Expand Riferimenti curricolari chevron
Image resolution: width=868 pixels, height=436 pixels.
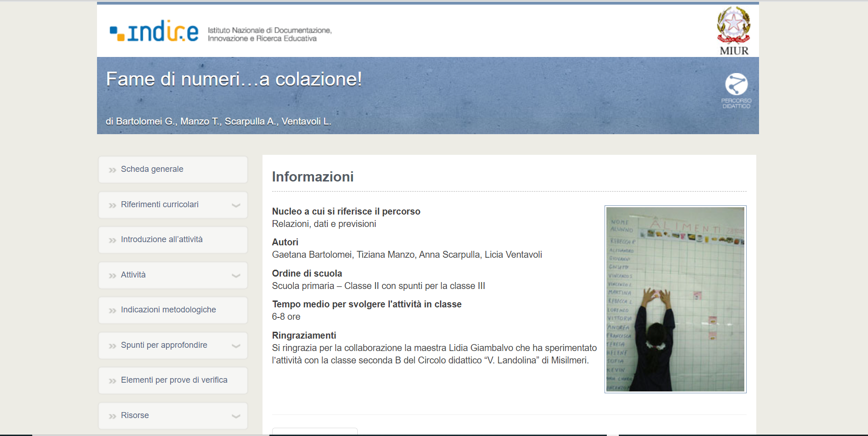(x=236, y=205)
